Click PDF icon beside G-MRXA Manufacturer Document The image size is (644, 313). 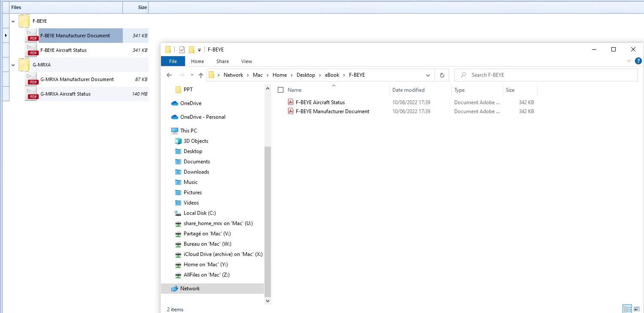(x=32, y=79)
